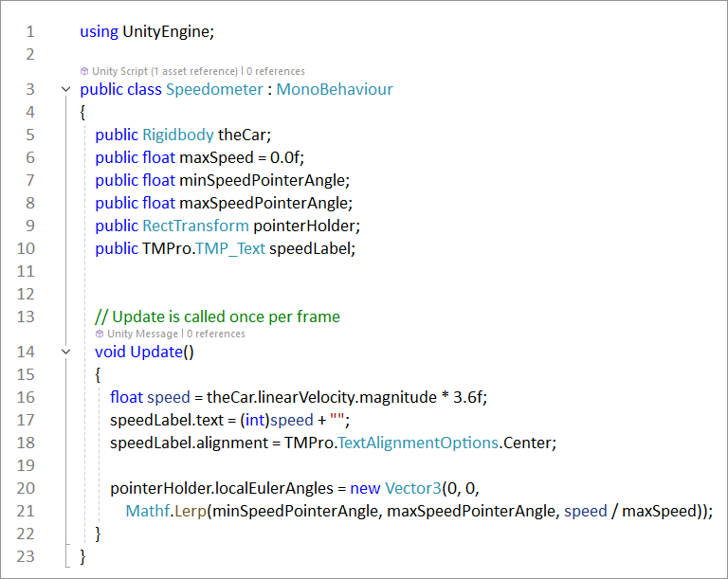The image size is (728, 579).
Task: Click the Vector3 constructor type
Action: click(413, 488)
